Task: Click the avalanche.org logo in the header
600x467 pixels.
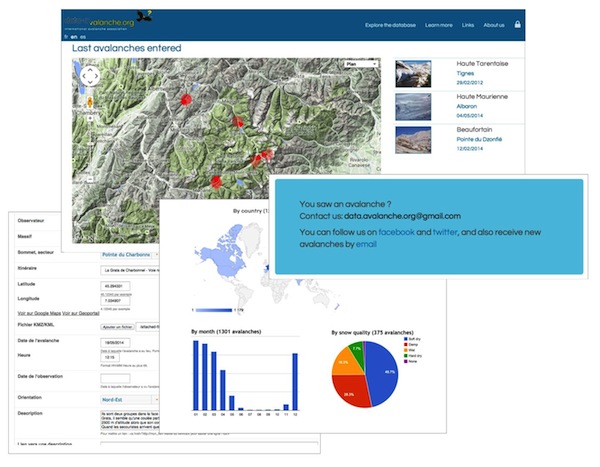Action: 107,21
